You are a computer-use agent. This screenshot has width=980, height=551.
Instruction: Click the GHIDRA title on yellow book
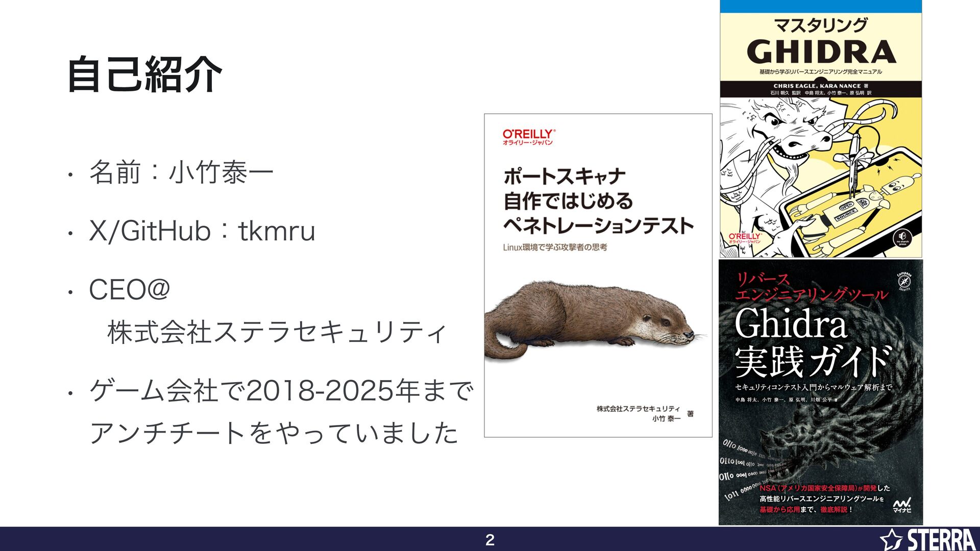click(821, 52)
